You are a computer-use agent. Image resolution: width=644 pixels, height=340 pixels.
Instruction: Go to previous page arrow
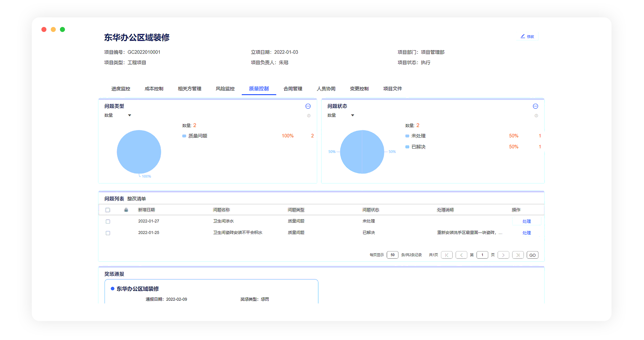coord(461,255)
